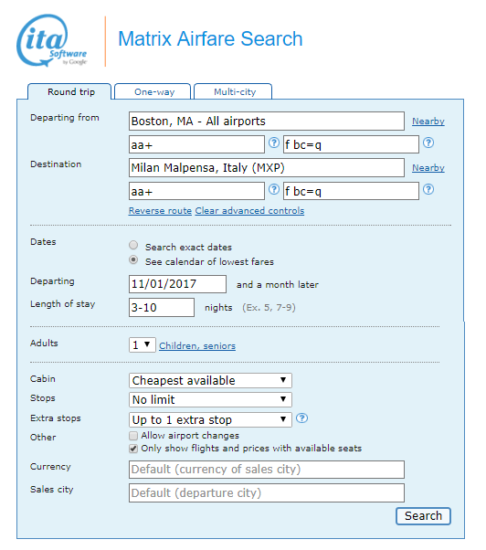The height and width of the screenshot is (550, 486).
Task: Click the Reverse route link
Action: click(x=160, y=211)
